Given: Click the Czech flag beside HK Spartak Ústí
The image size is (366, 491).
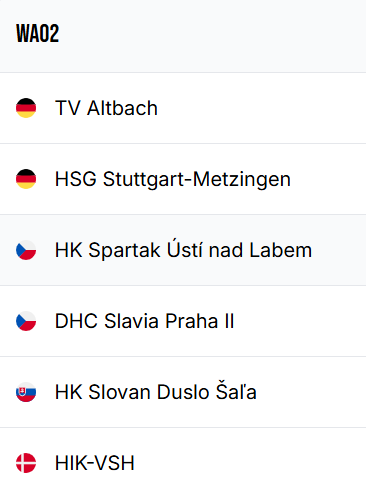Looking at the screenshot, I should coord(26,250).
